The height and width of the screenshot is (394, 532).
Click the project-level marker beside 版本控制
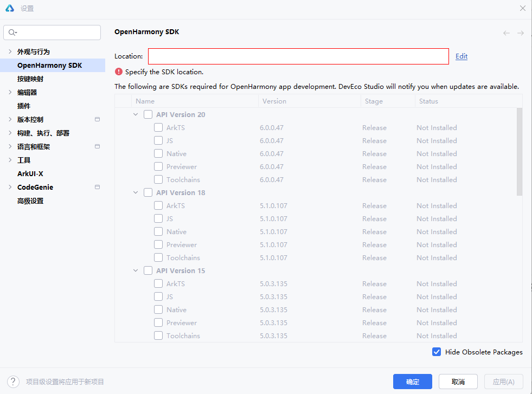tap(98, 119)
